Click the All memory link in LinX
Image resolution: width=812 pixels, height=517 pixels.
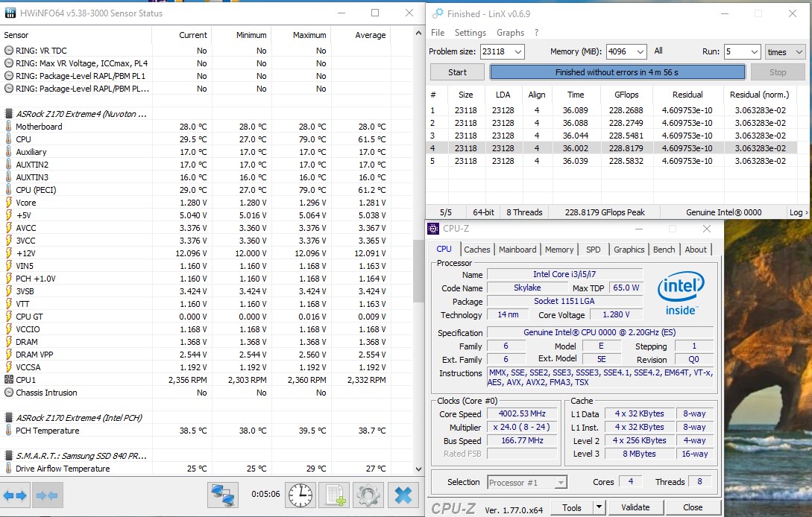tap(658, 51)
